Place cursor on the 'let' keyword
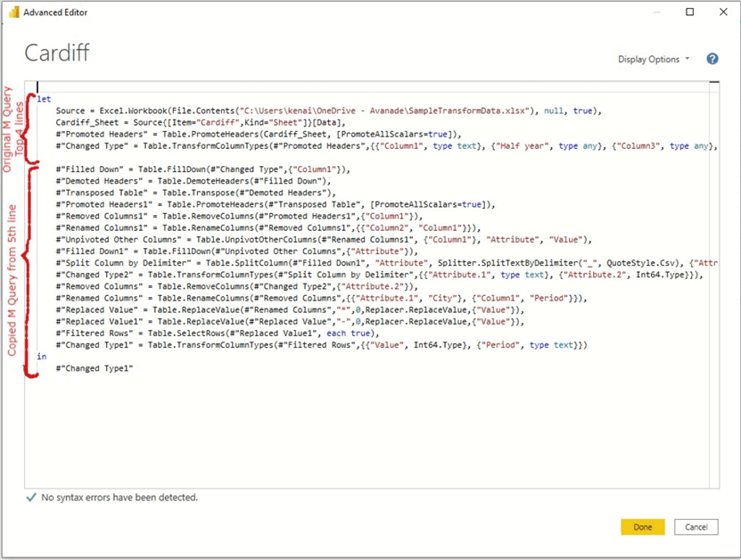This screenshot has height=560, width=741. 44,99
